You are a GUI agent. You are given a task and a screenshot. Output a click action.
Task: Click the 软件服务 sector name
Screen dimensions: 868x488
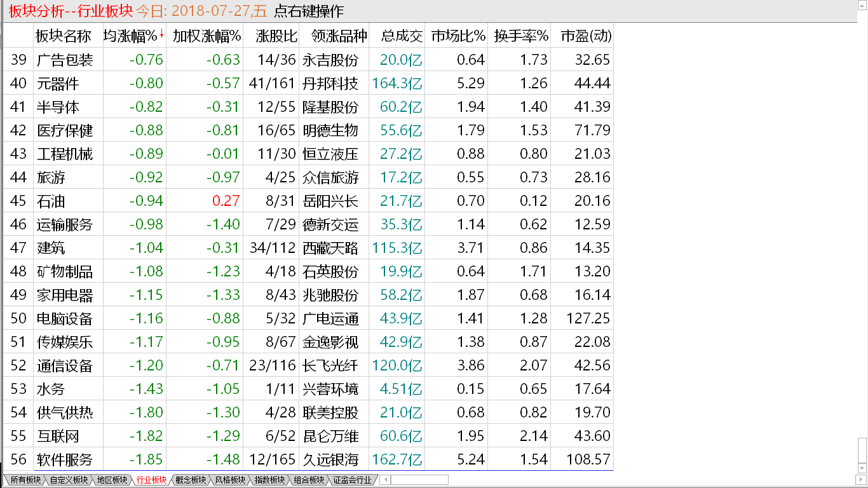pyautogui.click(x=65, y=459)
